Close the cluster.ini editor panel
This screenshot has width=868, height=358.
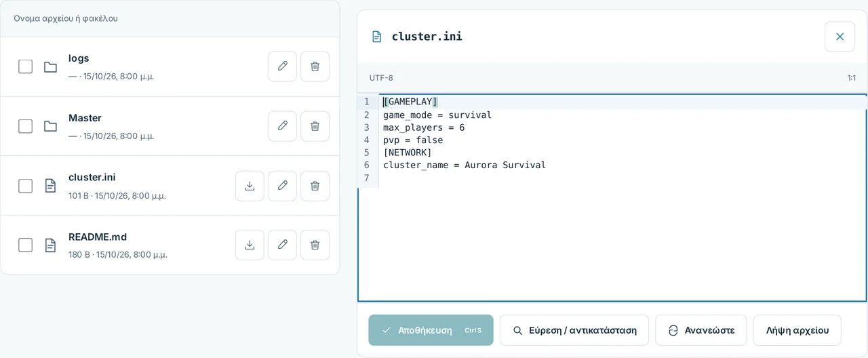pyautogui.click(x=840, y=37)
